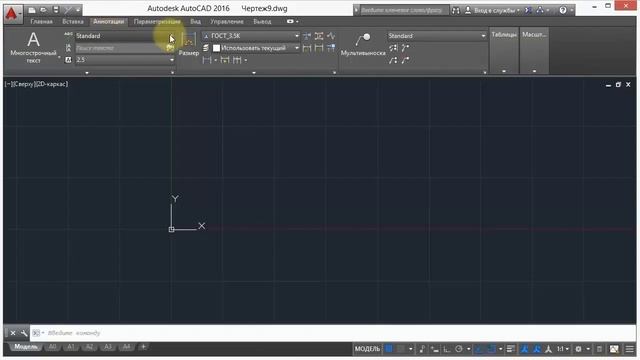Click the binoculars search icon
Viewport: 640px width, 360px height.
456,10
